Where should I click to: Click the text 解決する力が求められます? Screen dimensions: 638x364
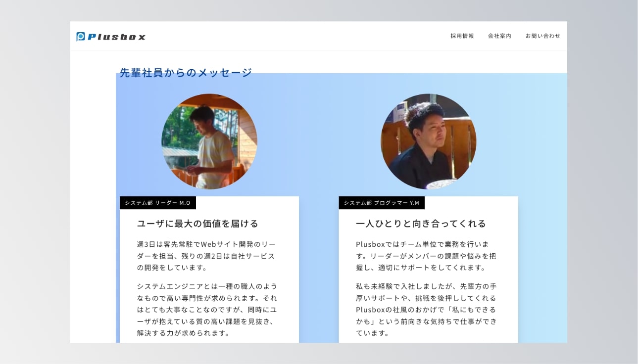tap(183, 333)
